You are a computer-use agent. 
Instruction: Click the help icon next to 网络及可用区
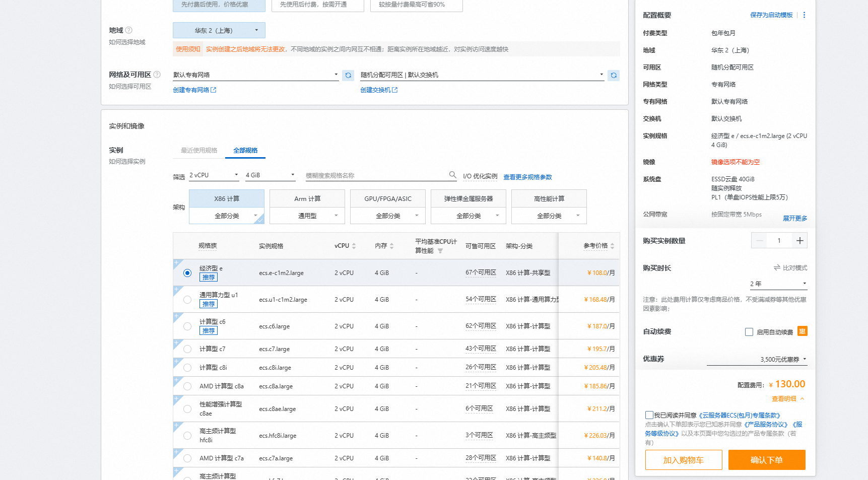157,75
